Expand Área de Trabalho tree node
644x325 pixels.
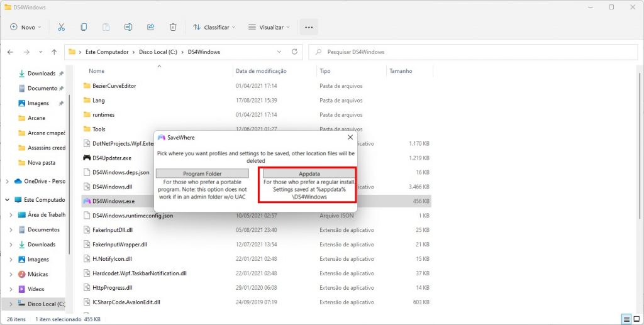click(11, 214)
